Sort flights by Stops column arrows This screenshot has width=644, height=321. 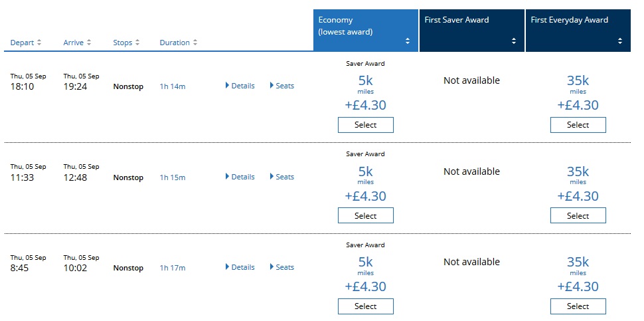137,43
